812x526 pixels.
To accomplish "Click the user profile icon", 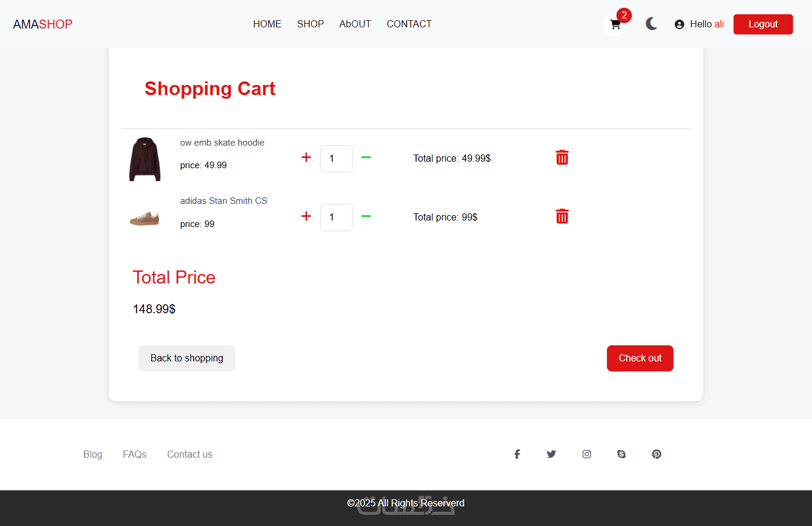I will 679,24.
